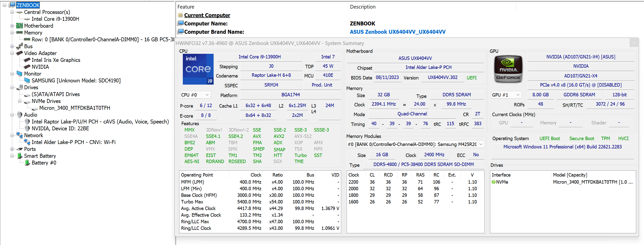644x245 pixels.
Task: Click the Drives category icon
Action: click(20, 88)
